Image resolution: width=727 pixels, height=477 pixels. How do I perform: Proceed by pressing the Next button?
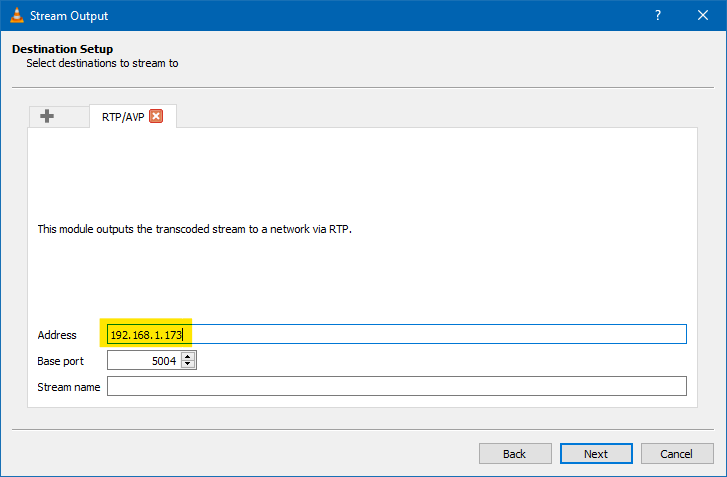596,453
